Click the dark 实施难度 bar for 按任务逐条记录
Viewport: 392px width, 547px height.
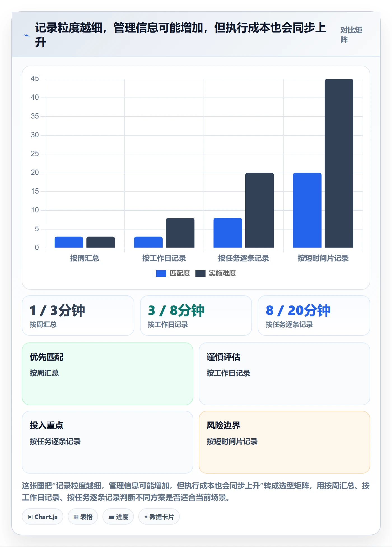tap(260, 210)
